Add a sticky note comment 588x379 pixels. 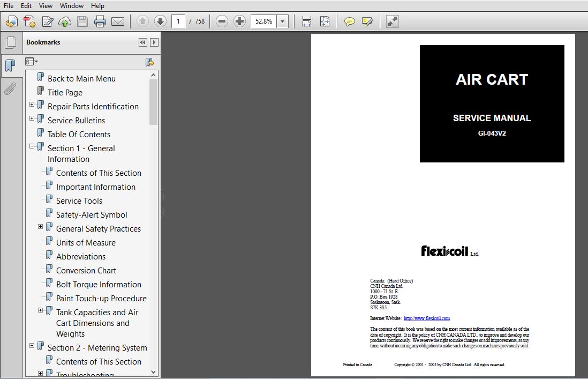(x=349, y=21)
